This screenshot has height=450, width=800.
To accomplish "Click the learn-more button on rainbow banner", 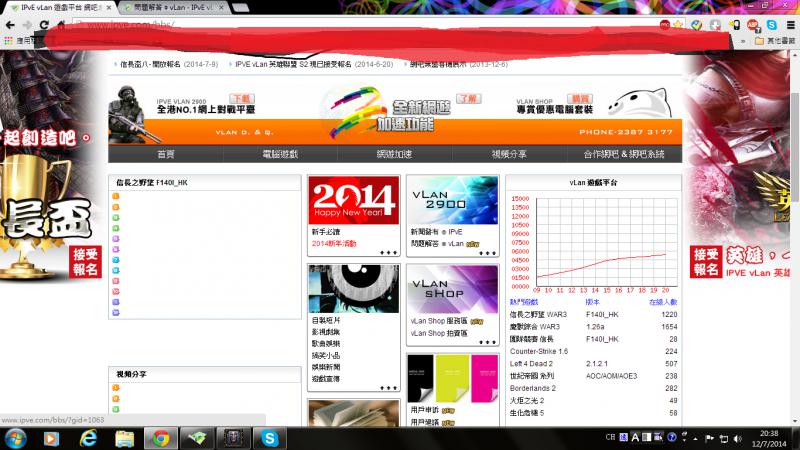I will (x=468, y=98).
